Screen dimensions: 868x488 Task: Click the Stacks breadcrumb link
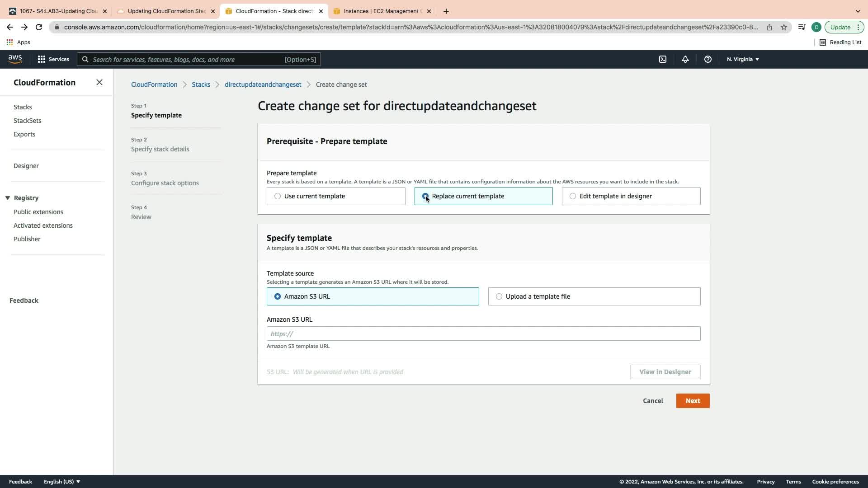201,84
